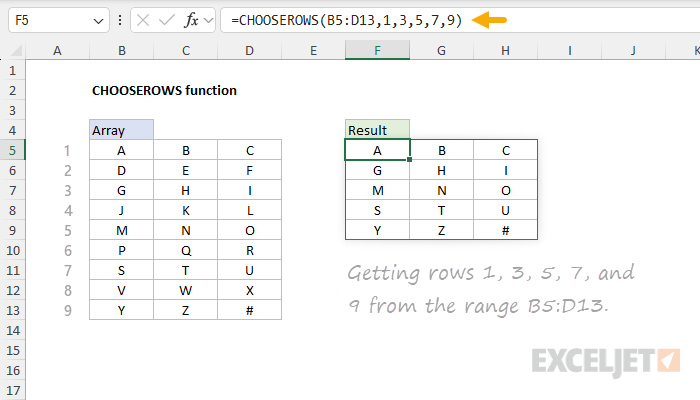Select row 4 header

coord(12,130)
